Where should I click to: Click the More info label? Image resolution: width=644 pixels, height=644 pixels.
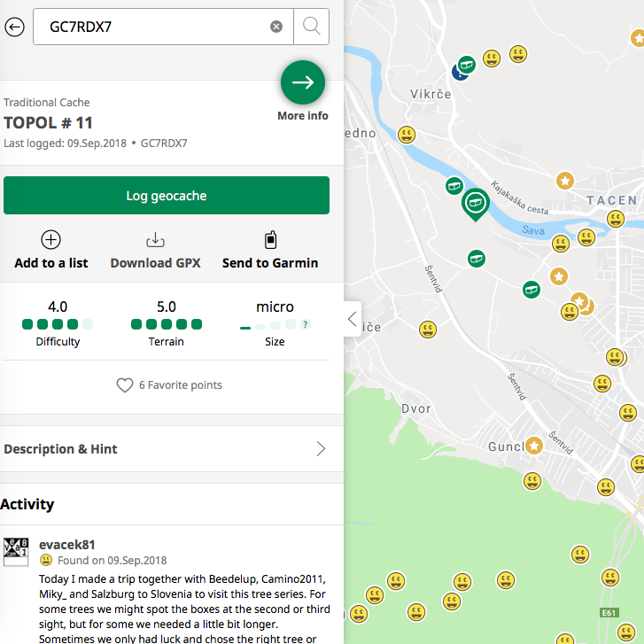303,116
